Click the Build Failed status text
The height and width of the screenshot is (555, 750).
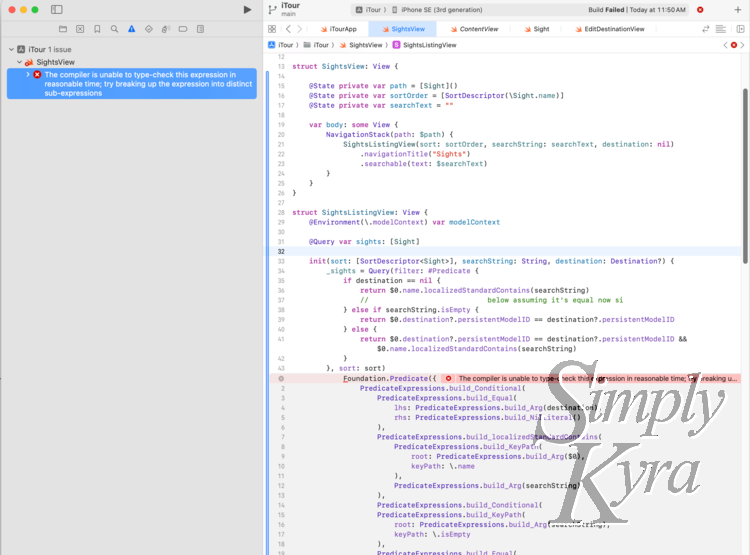click(x=606, y=10)
